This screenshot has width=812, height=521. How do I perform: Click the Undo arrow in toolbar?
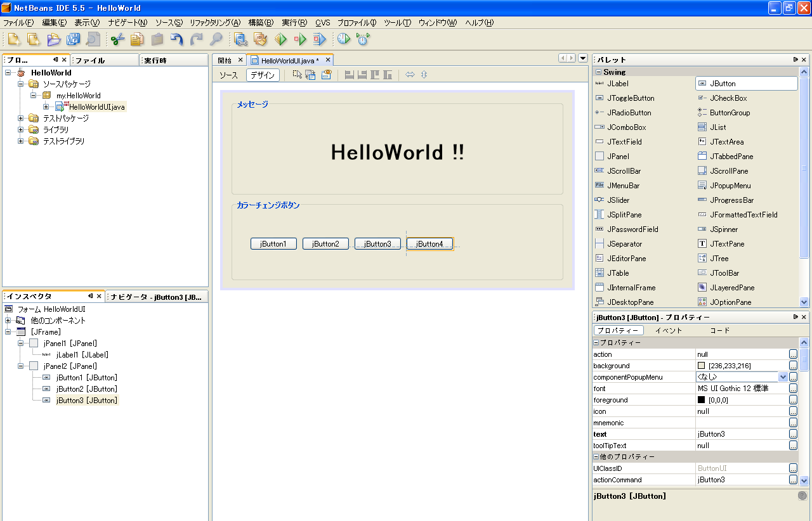pyautogui.click(x=177, y=39)
